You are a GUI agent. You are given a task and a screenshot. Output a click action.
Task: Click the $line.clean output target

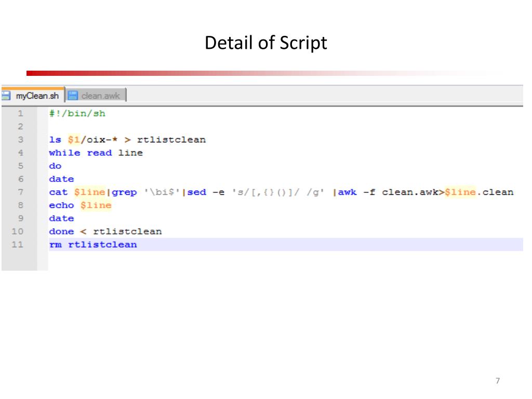click(x=479, y=192)
